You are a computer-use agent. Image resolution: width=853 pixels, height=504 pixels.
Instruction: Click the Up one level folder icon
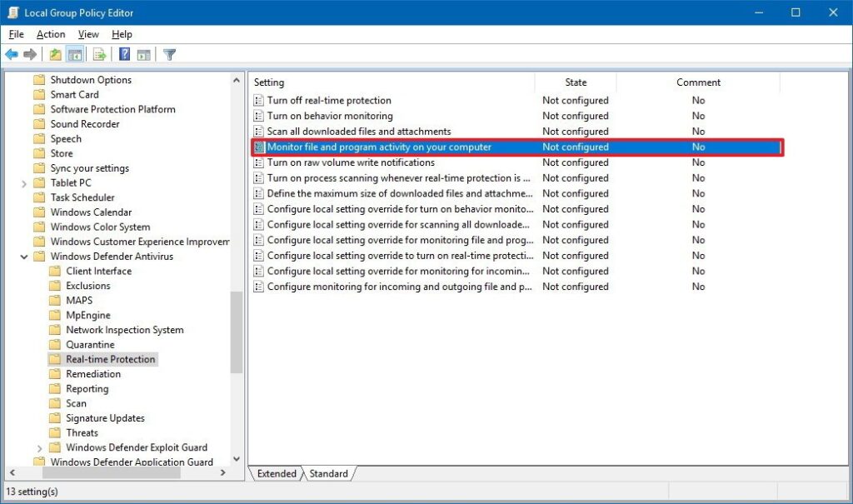click(55, 54)
